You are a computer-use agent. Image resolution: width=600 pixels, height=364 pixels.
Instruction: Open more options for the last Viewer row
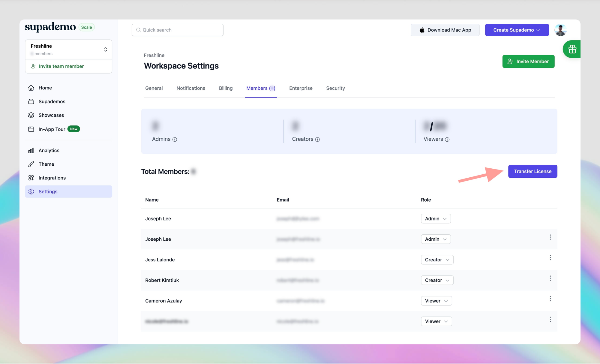tap(550, 319)
